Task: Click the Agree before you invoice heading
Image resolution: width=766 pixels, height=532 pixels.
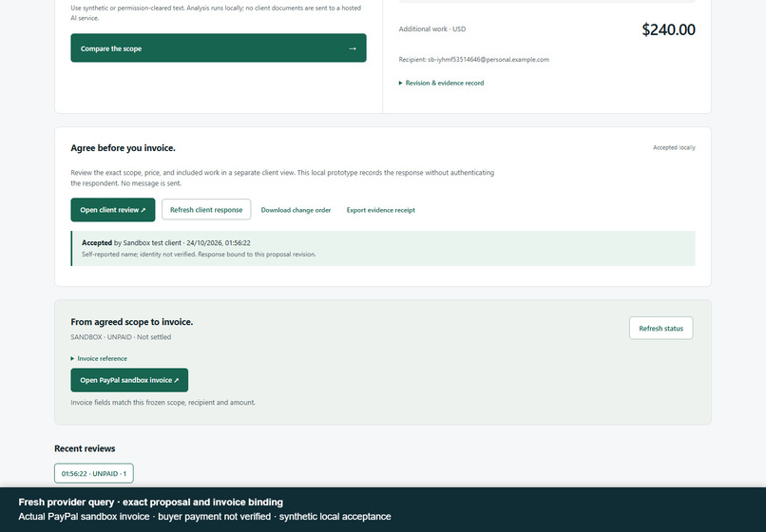Action: 124,148
